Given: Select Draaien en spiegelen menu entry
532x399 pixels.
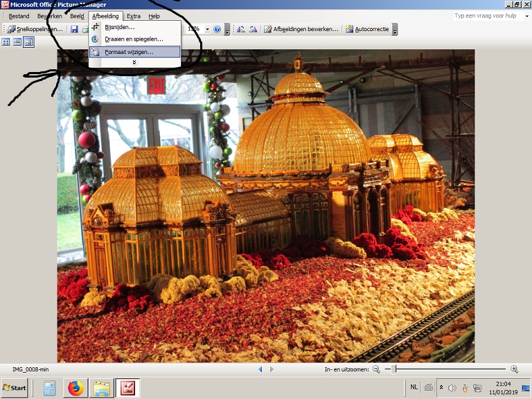Looking at the screenshot, I should click(134, 39).
